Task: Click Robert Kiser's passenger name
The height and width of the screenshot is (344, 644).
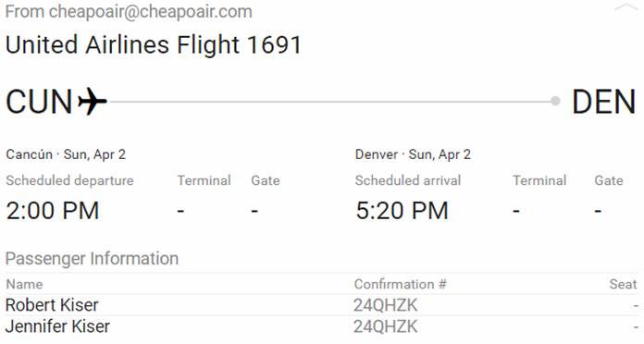Action: [52, 305]
